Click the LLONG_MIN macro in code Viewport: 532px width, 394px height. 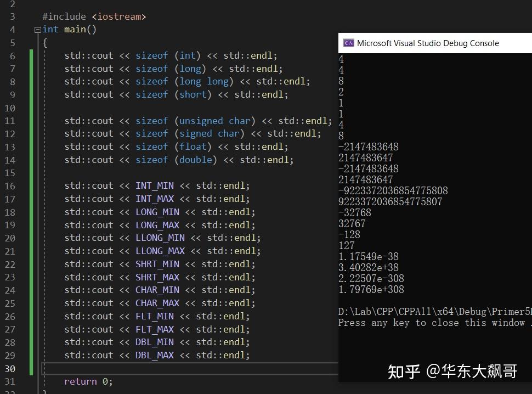[160, 238]
